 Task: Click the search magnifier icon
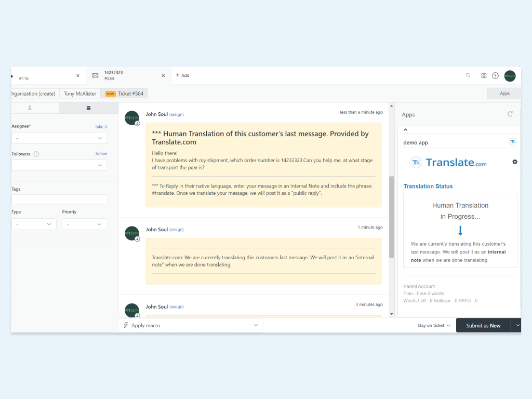click(468, 75)
